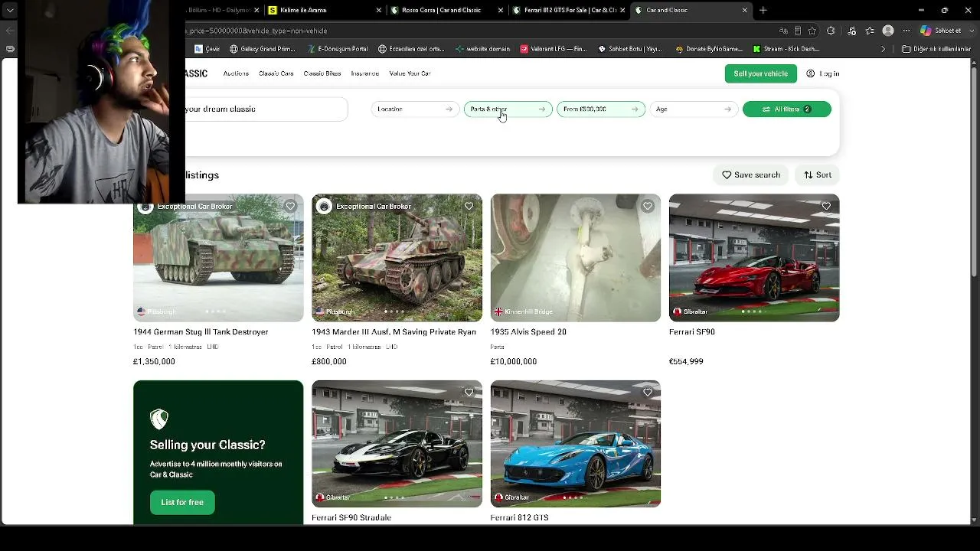Open the 1935 Alvis Speed 20 title link

528,332
